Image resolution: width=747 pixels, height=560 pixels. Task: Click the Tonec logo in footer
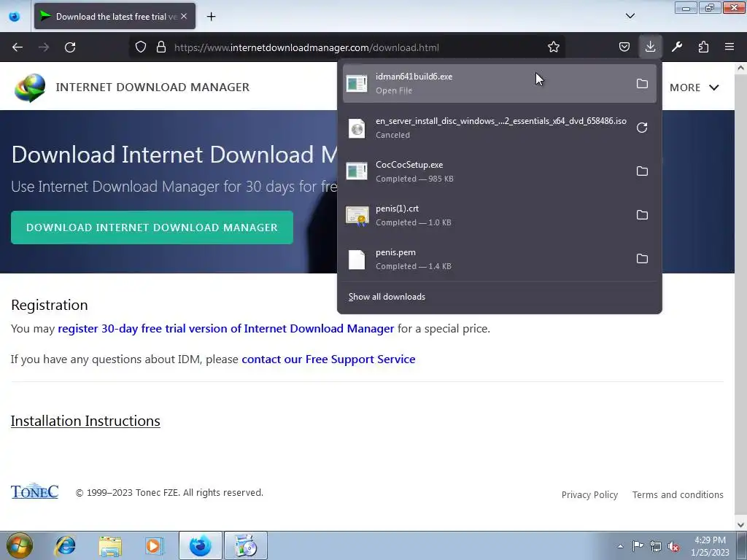(35, 491)
